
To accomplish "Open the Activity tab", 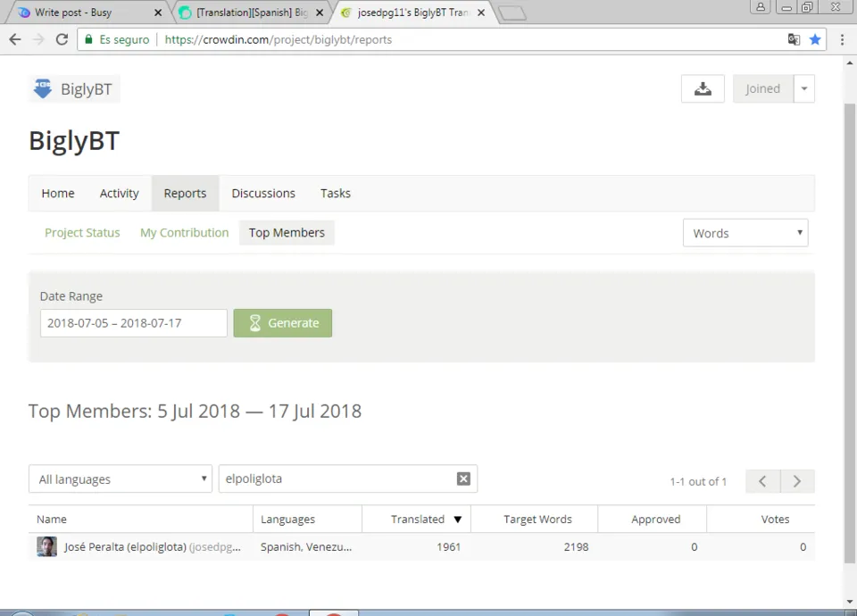I will pos(119,194).
